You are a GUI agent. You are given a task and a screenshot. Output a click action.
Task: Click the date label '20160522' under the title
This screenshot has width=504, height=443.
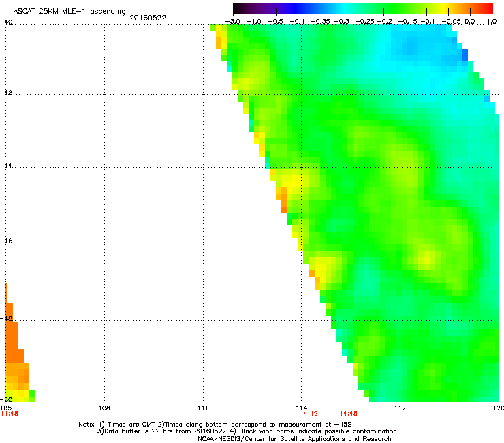148,18
